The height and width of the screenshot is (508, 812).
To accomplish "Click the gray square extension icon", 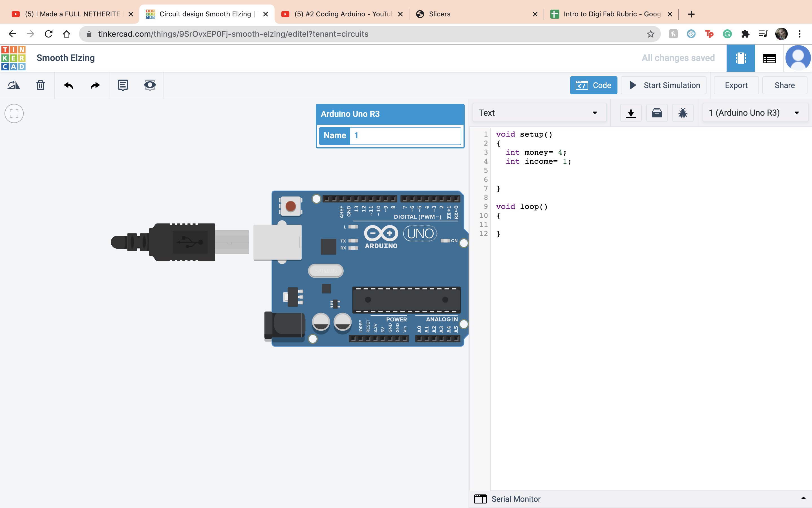I will point(673,34).
